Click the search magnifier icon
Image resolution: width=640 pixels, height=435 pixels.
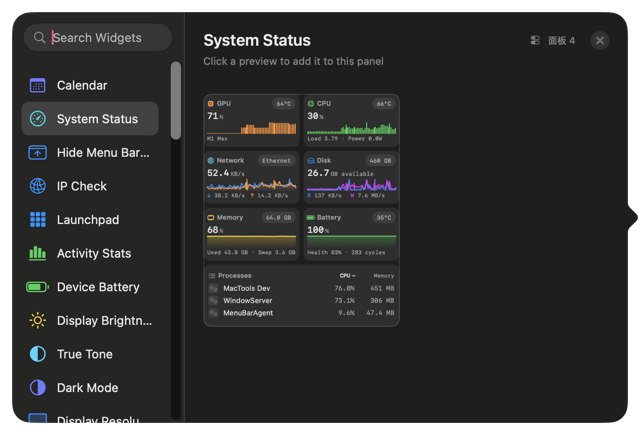pyautogui.click(x=40, y=38)
